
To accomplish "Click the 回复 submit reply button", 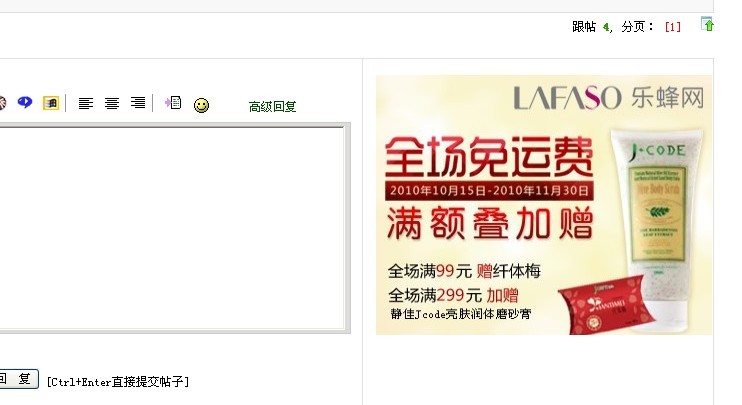I will [x=19, y=379].
